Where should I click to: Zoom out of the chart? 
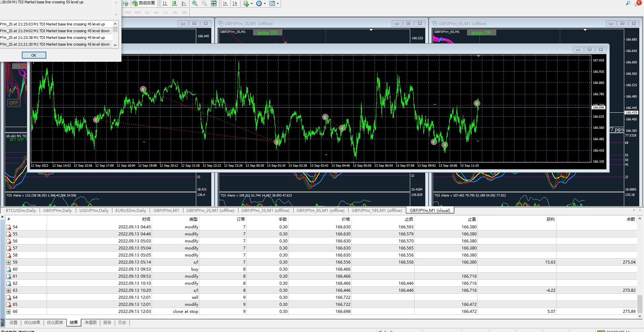coord(204,3)
